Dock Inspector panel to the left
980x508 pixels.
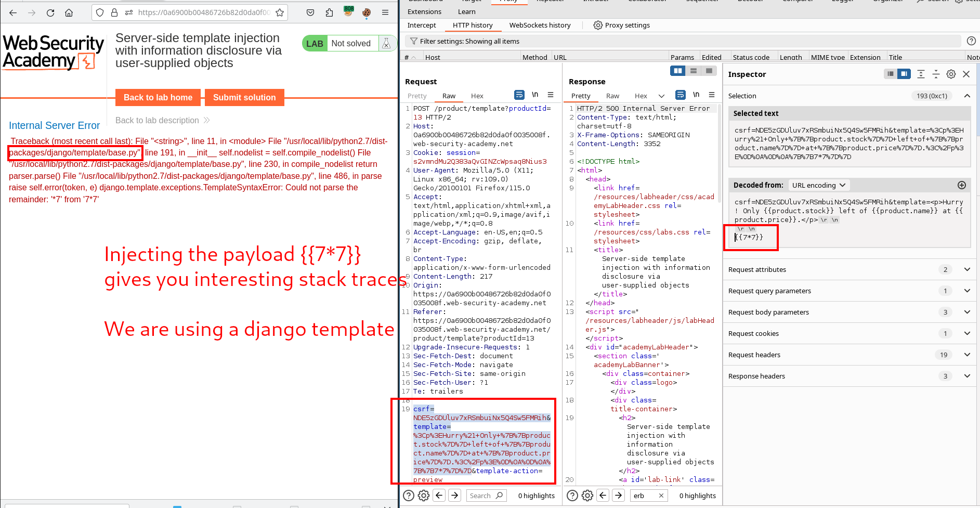(891, 74)
